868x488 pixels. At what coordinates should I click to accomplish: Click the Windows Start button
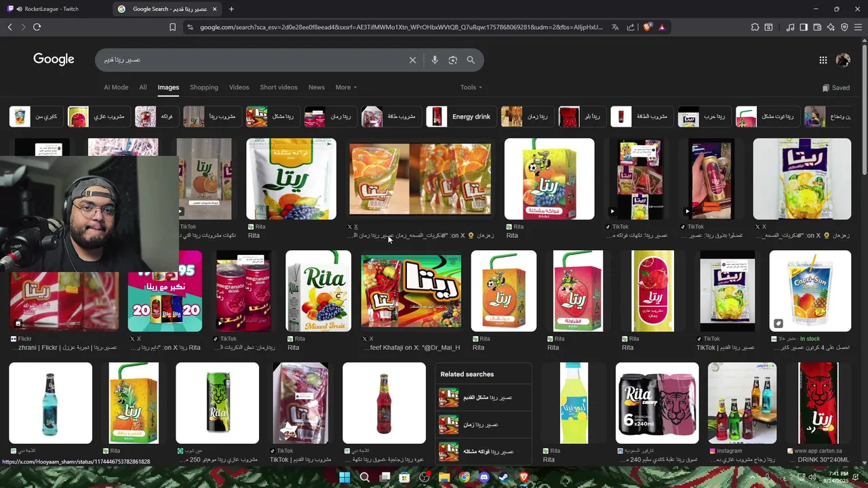pyautogui.click(x=344, y=477)
